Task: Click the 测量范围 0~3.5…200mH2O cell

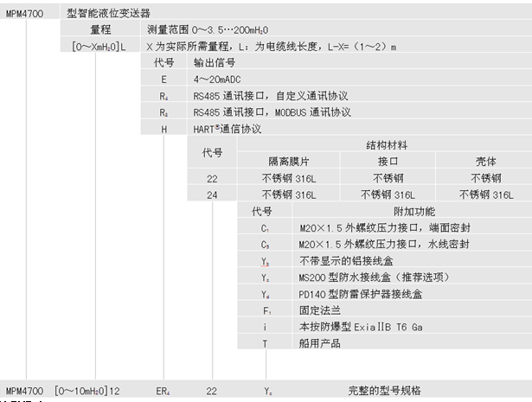Action: pyautogui.click(x=337, y=29)
